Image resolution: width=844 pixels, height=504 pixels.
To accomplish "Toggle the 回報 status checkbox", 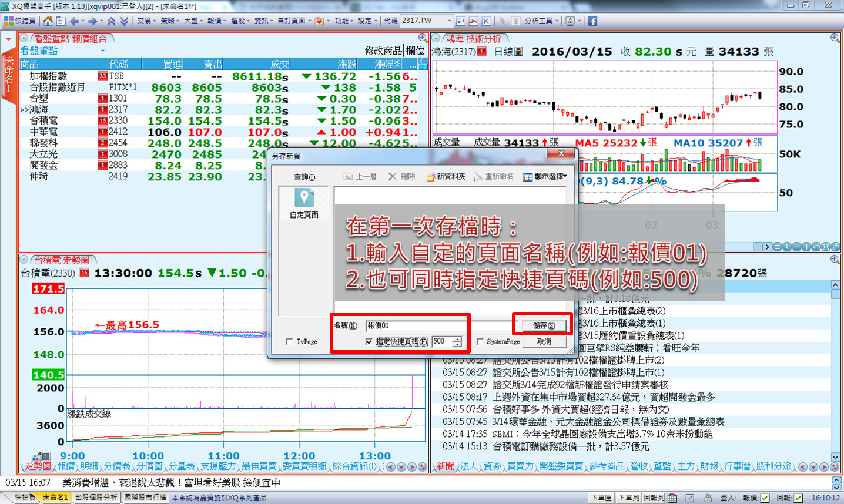I will click(798, 498).
